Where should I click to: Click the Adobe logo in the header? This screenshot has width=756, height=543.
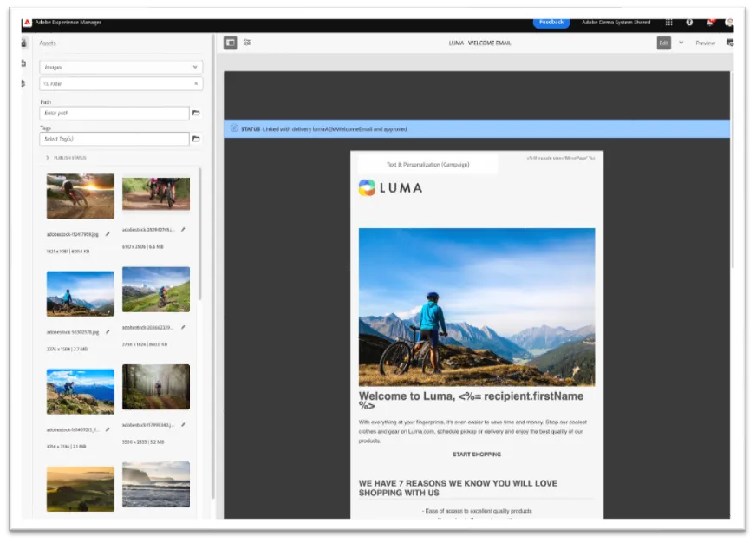click(27, 23)
